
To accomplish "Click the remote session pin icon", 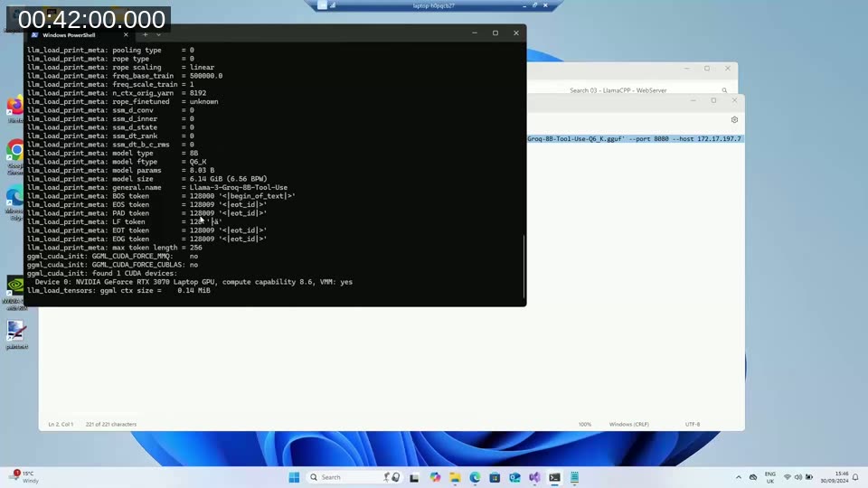I will tap(322, 5).
